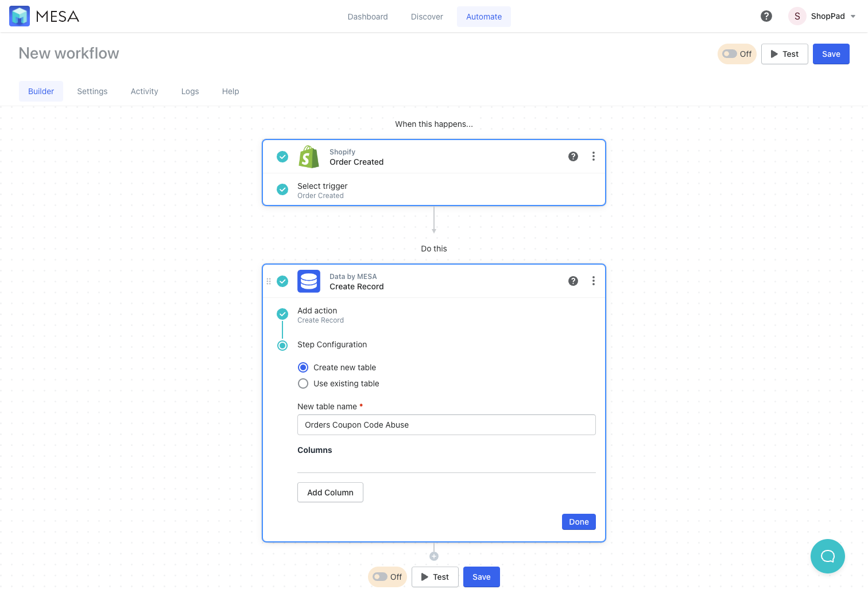
Task: Go to the Discover nav item
Action: [427, 17]
